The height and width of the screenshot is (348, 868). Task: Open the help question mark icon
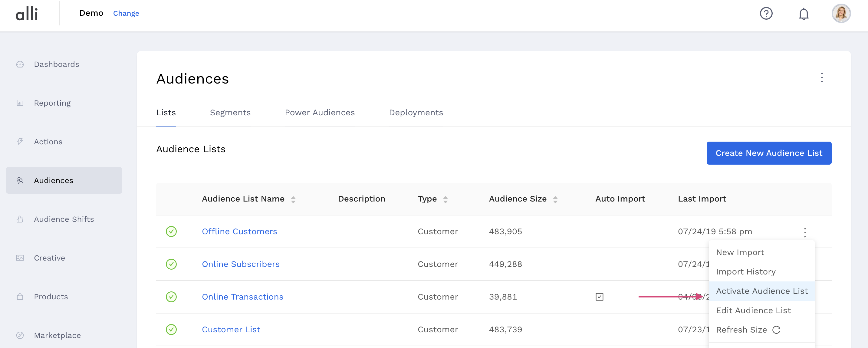pos(766,14)
